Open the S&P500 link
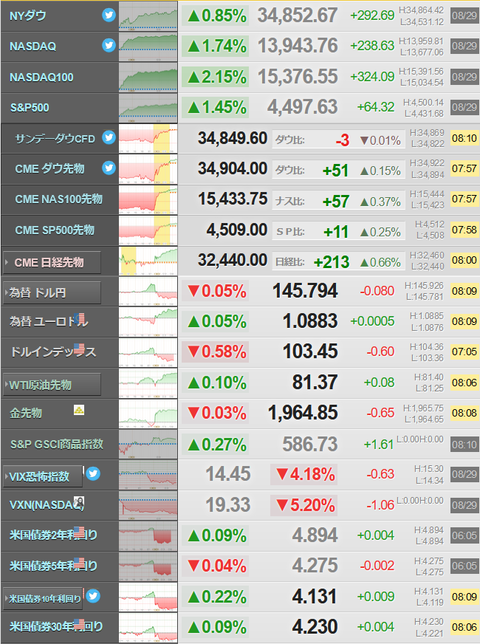Screen dimensions: 480x644 click(x=30, y=108)
